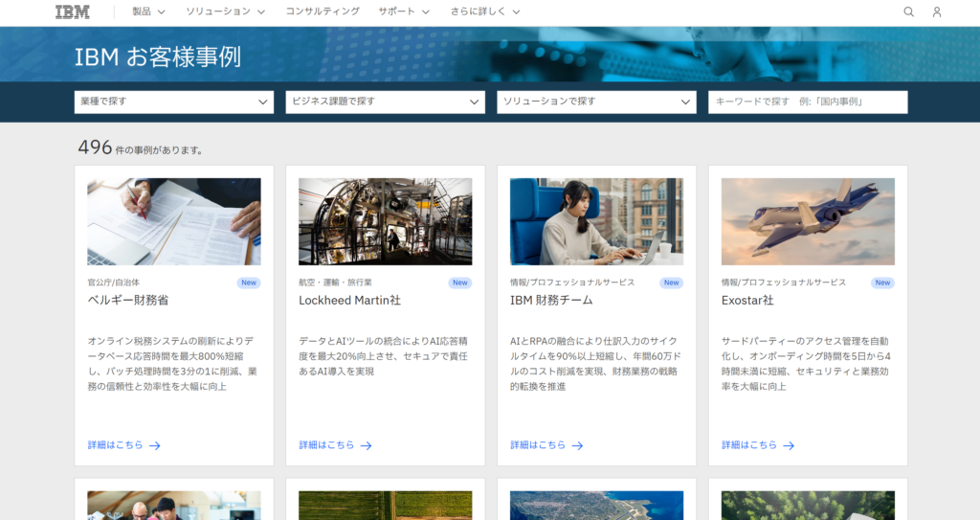Expand the サポート navigation menu
The width and height of the screenshot is (980, 520).
click(405, 11)
